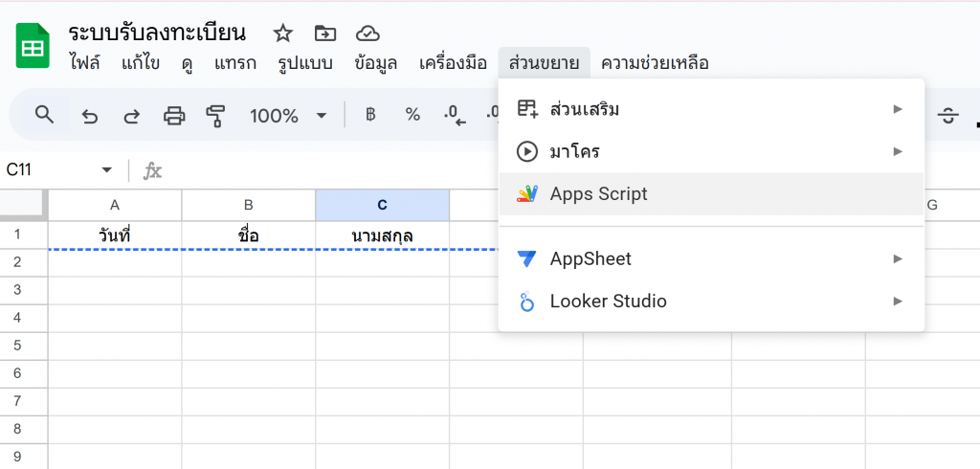Open the รูปแบบ menu
The image size is (980, 469).
[305, 63]
